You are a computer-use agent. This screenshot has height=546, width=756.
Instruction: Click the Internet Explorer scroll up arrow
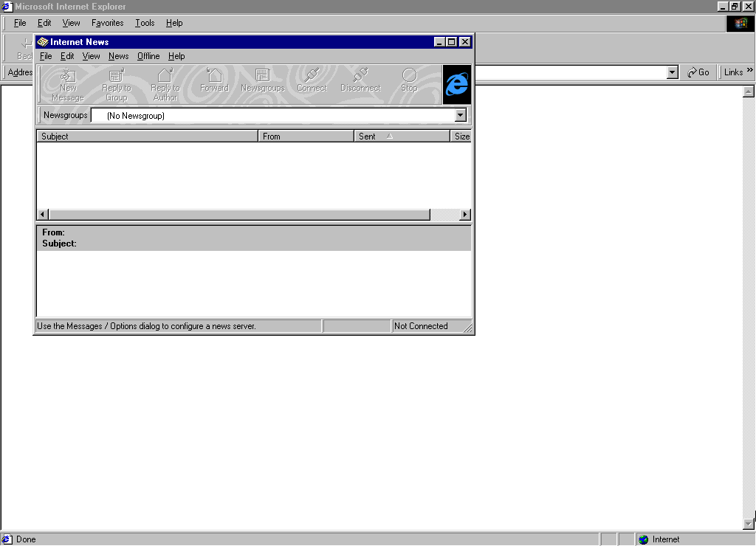[x=749, y=91]
